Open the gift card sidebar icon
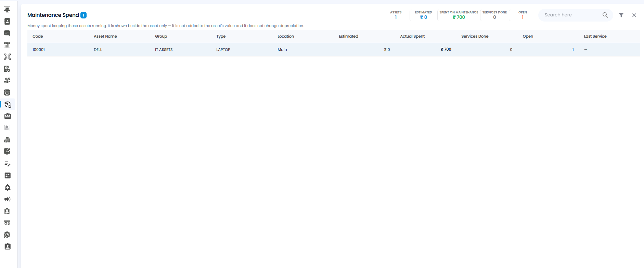The width and height of the screenshot is (644, 268). 8,116
